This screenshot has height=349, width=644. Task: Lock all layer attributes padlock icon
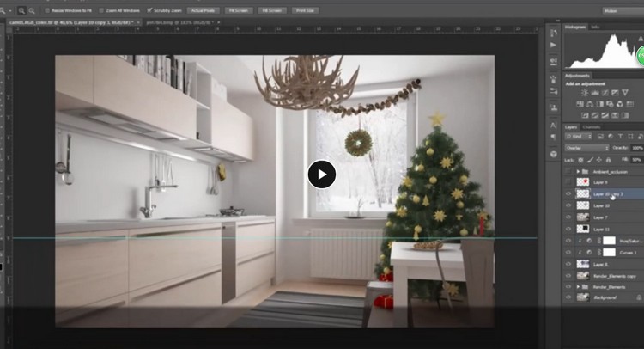(608, 160)
